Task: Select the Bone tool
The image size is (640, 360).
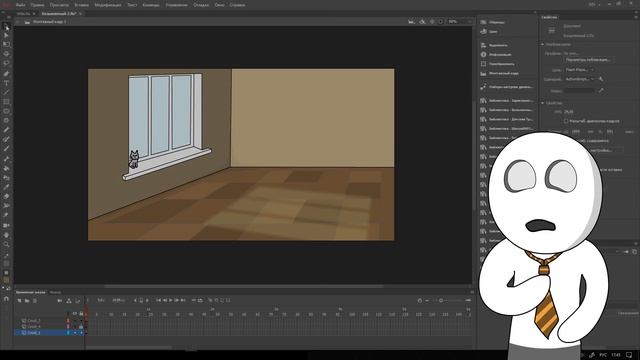Action: (x=6, y=159)
